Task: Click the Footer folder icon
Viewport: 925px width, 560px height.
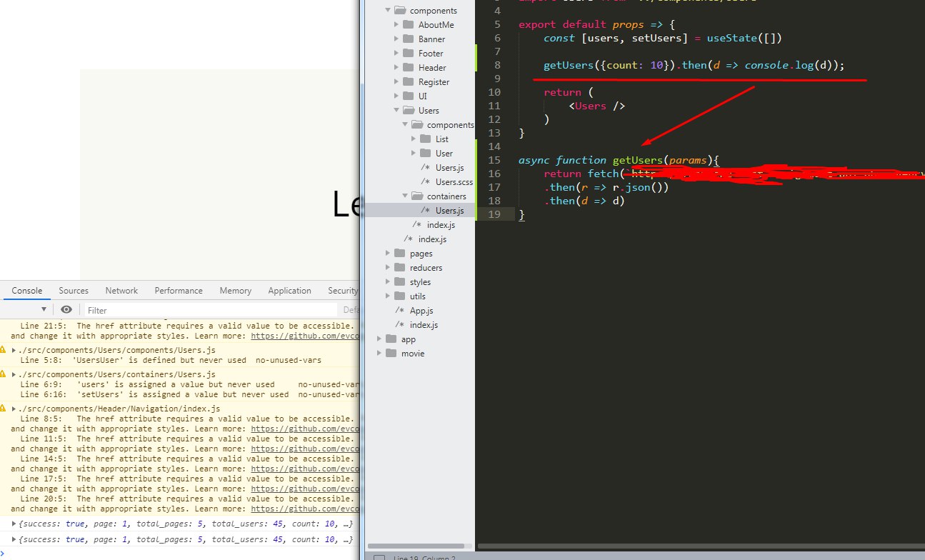Action: (x=408, y=53)
